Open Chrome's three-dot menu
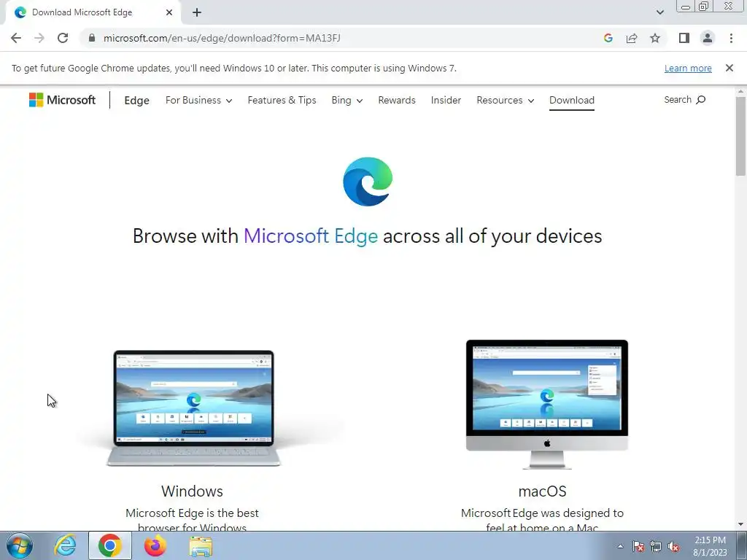Viewport: 747px width, 560px height. (731, 38)
